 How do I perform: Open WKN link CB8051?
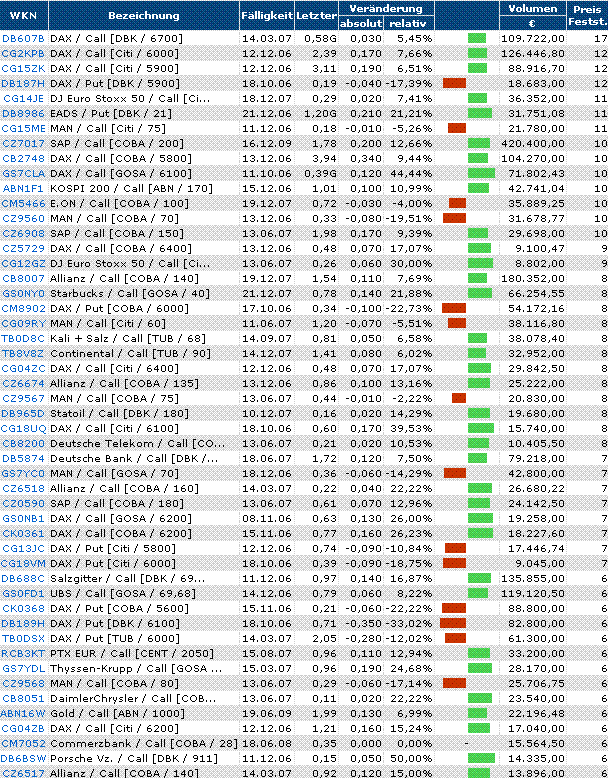coord(23,699)
